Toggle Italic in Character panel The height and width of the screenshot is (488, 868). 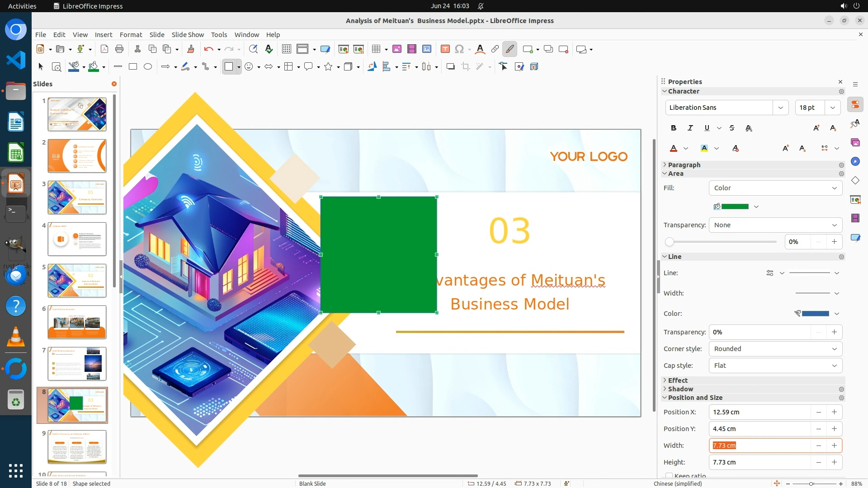[690, 128]
